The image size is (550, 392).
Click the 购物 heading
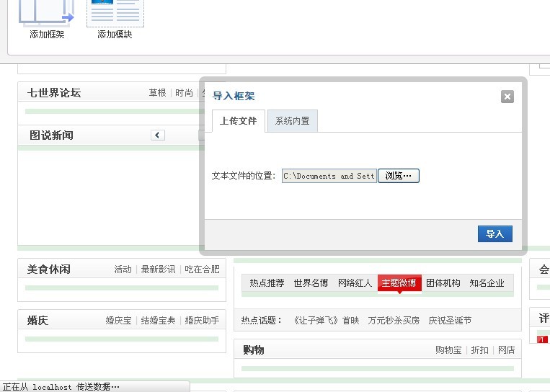point(254,350)
